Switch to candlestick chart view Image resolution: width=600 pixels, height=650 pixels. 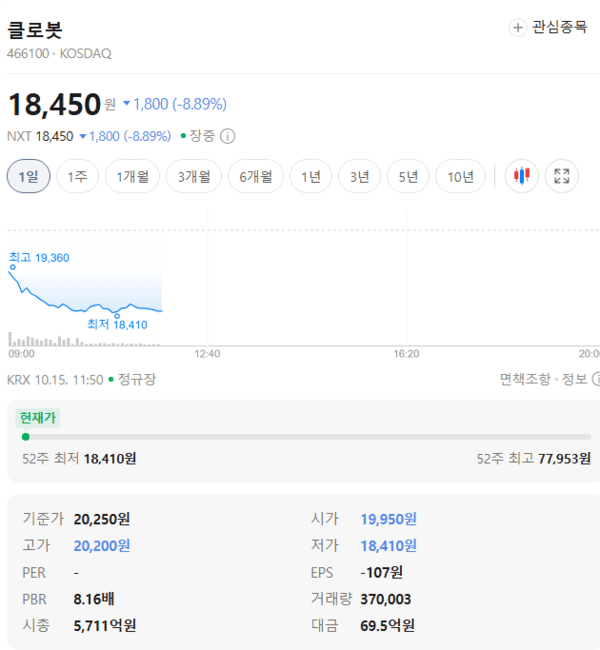pos(522,176)
